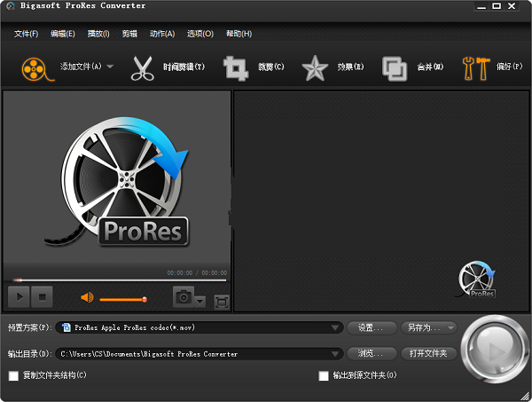
Task: Open the ProRes profile preset dropdown
Action: point(335,327)
